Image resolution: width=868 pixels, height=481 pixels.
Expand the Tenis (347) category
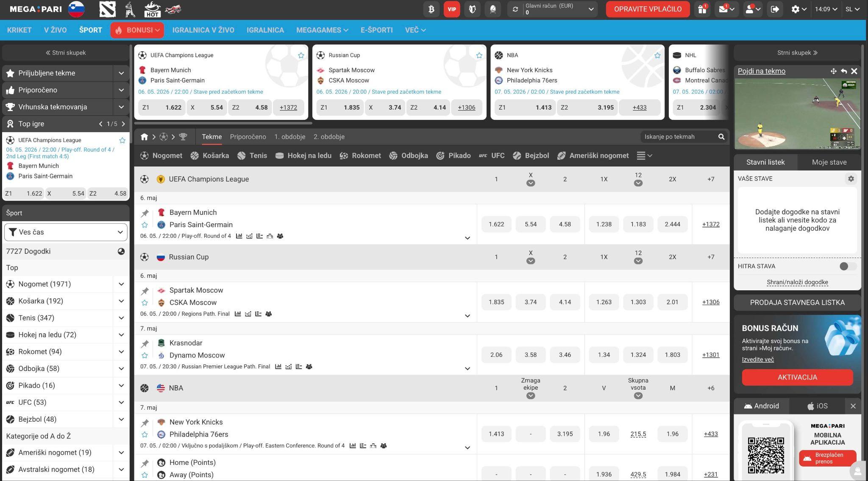tap(121, 318)
